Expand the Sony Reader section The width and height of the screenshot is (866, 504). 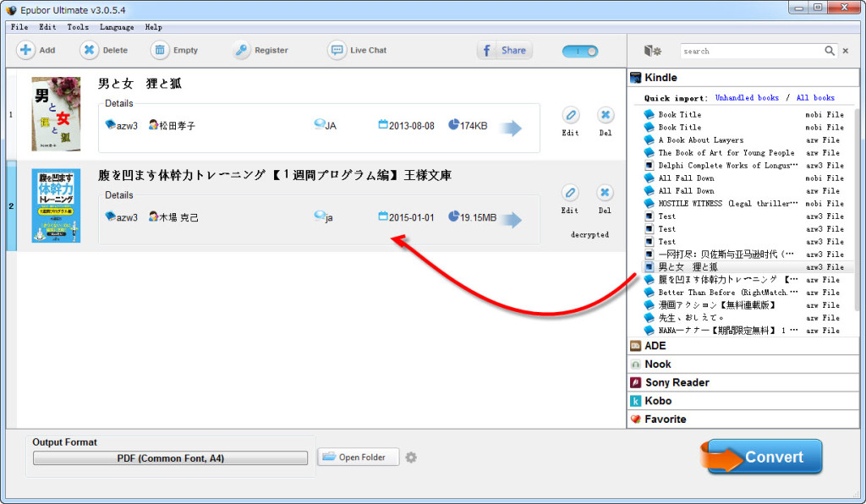point(743,382)
